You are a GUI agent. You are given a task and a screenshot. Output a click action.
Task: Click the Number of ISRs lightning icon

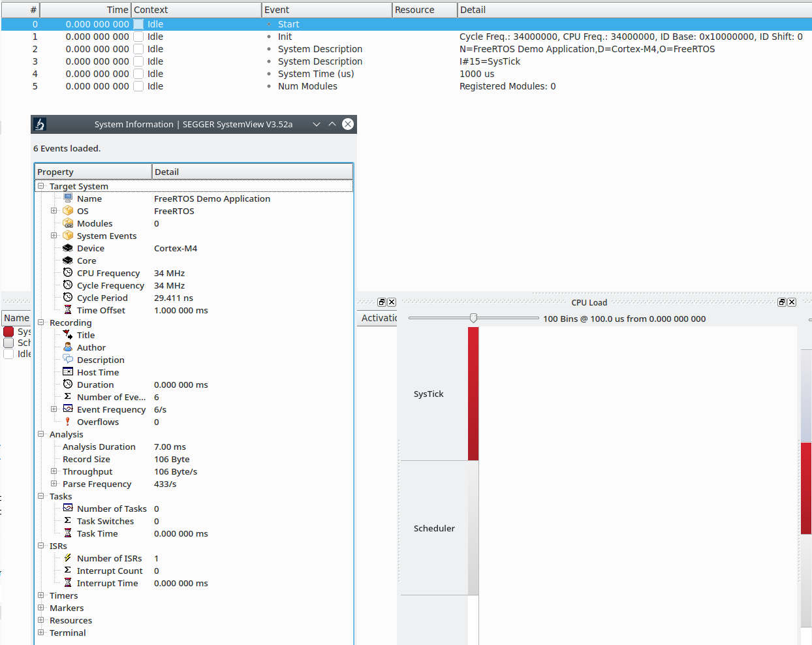[68, 558]
